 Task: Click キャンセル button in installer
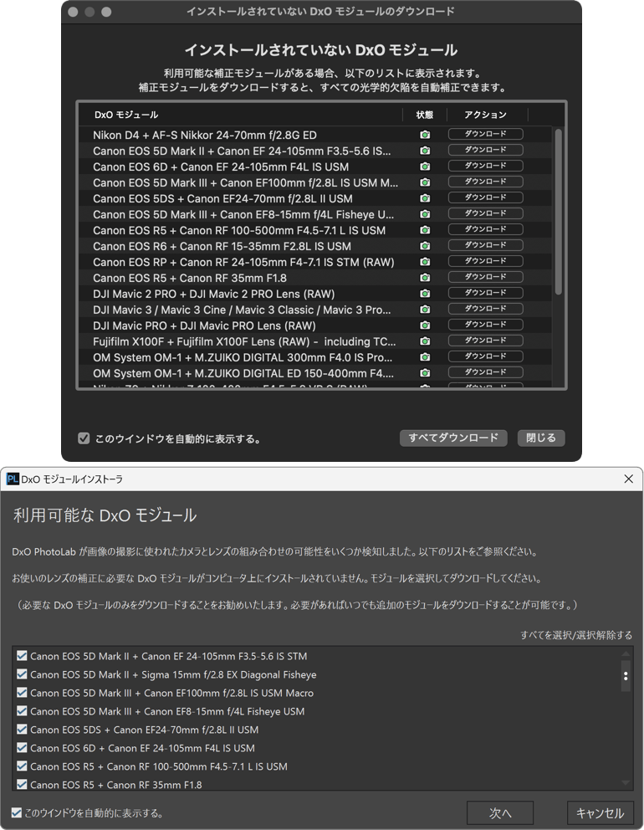(x=600, y=813)
